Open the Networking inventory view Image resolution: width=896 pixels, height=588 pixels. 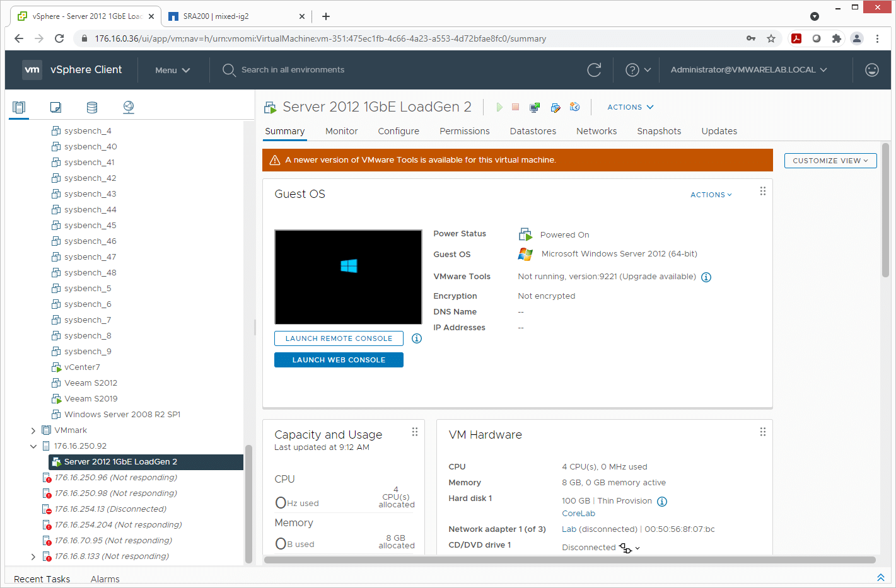pos(129,107)
